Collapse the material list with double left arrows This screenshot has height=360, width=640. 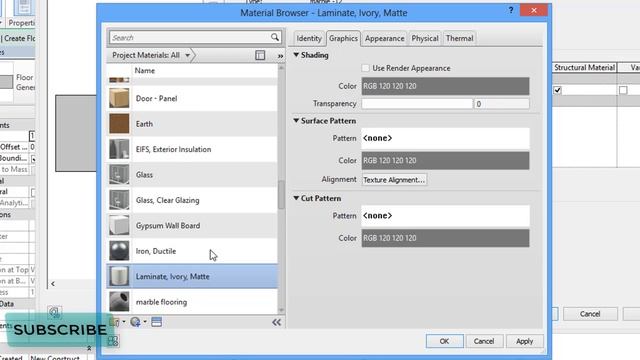point(276,322)
